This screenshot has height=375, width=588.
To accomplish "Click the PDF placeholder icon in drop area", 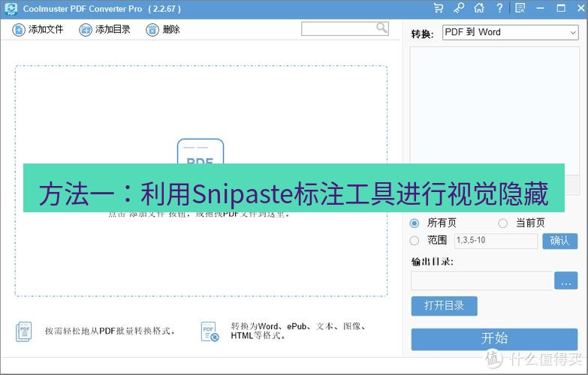I will tap(201, 151).
